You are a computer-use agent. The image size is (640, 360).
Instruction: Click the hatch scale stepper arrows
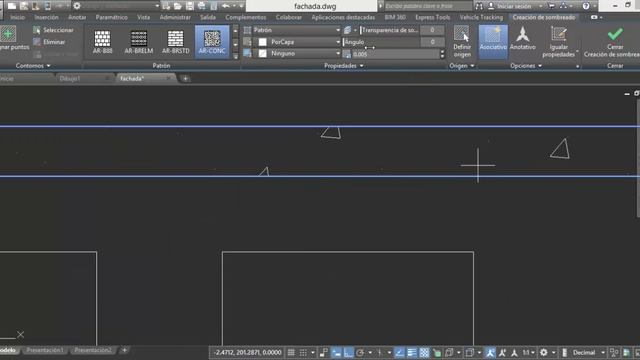[x=442, y=54]
